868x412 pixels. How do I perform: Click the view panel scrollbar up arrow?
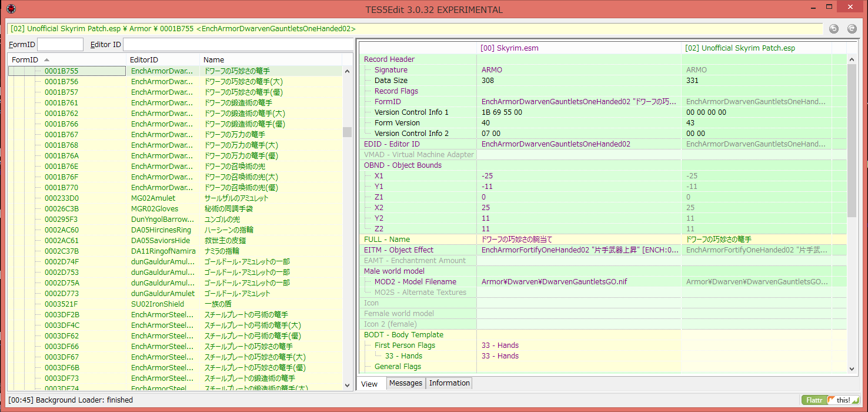tap(852, 59)
